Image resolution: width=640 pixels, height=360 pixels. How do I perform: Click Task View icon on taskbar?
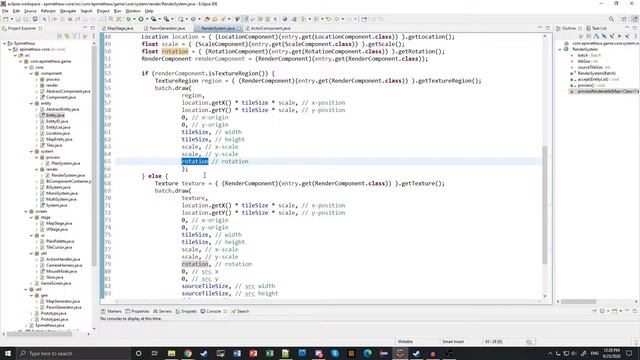[x=155, y=353]
